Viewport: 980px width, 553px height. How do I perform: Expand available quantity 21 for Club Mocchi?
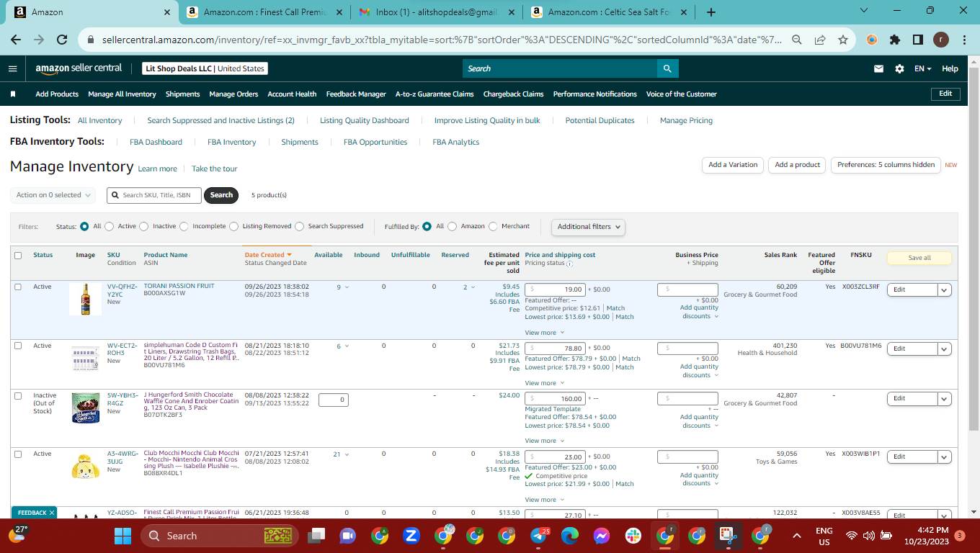341,454
